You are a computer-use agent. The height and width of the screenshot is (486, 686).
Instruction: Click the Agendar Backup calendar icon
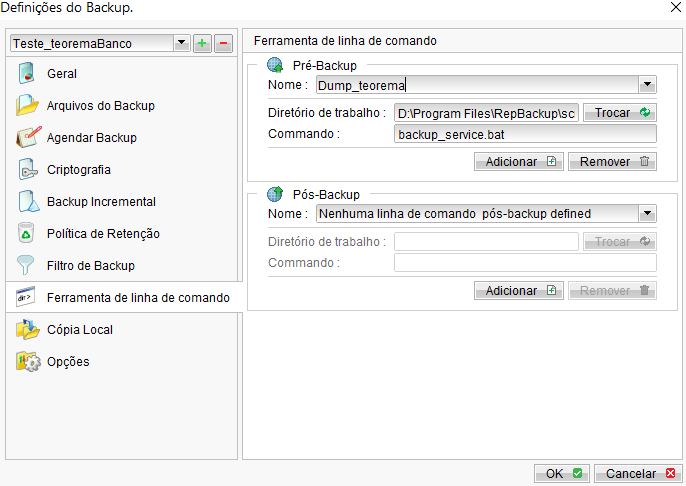(28, 137)
